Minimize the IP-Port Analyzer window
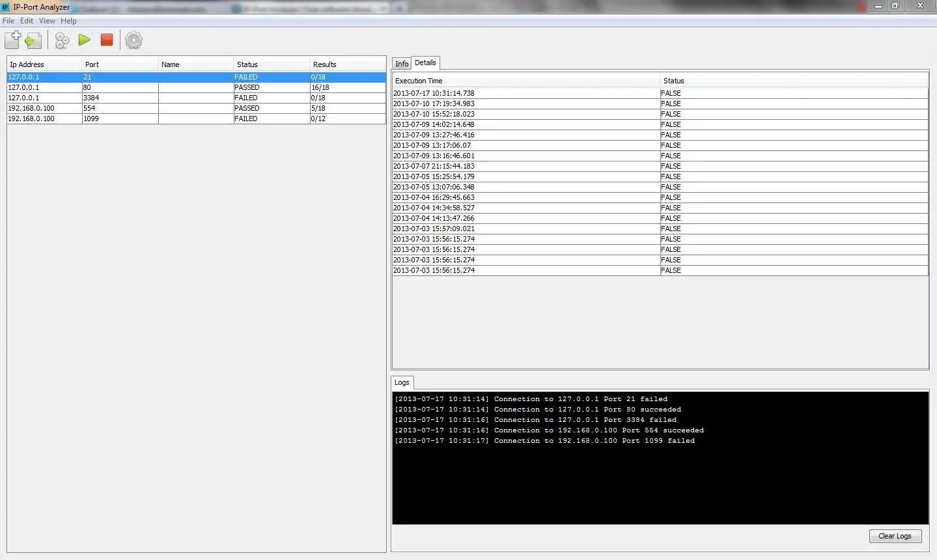Image resolution: width=937 pixels, height=560 pixels. [x=878, y=6]
